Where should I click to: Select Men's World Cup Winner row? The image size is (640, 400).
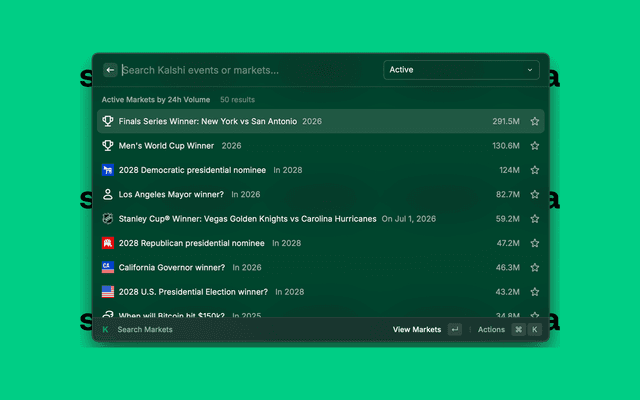(x=321, y=146)
